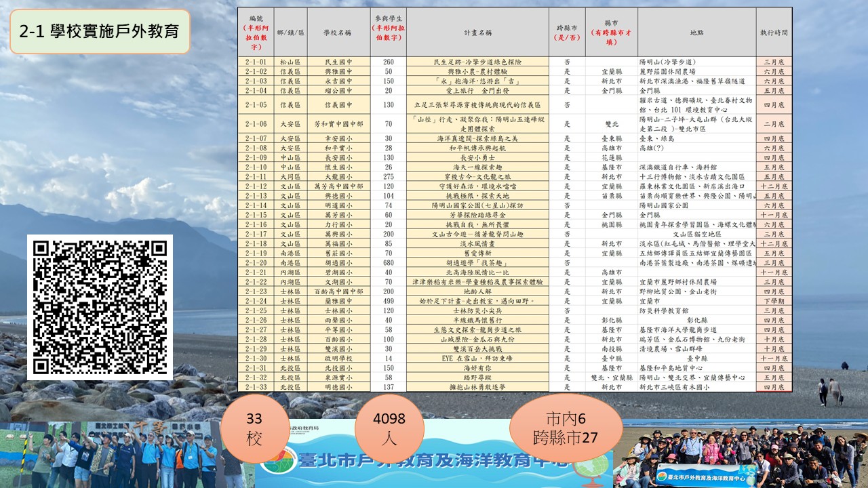Click the '33 校' orange oval
The height and width of the screenshot is (488, 868).
[254, 429]
